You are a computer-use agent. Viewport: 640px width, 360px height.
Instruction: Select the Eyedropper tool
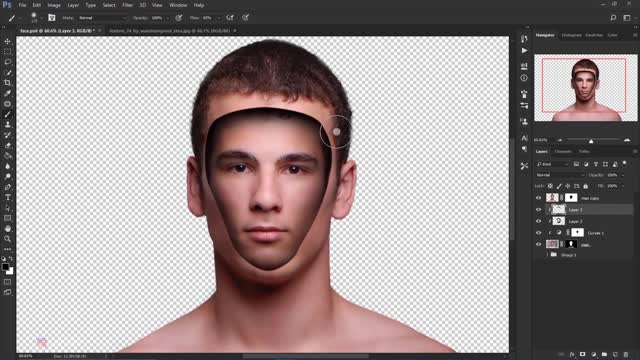coord(7,93)
